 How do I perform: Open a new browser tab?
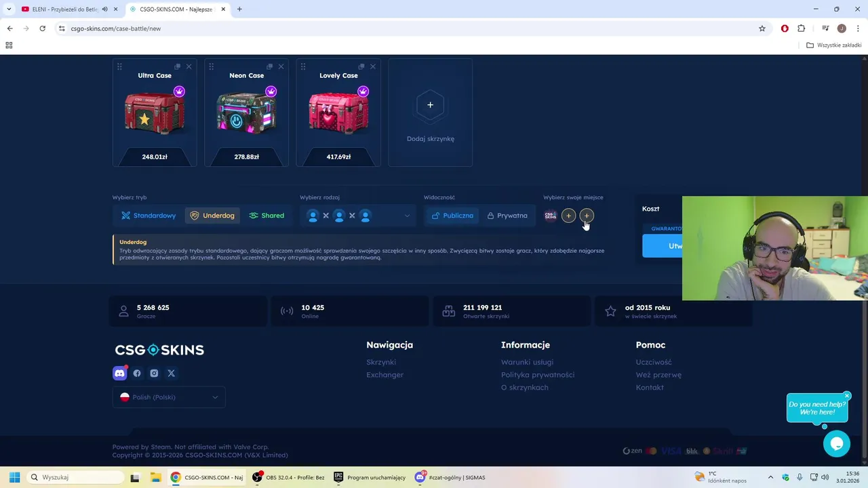pos(239,9)
